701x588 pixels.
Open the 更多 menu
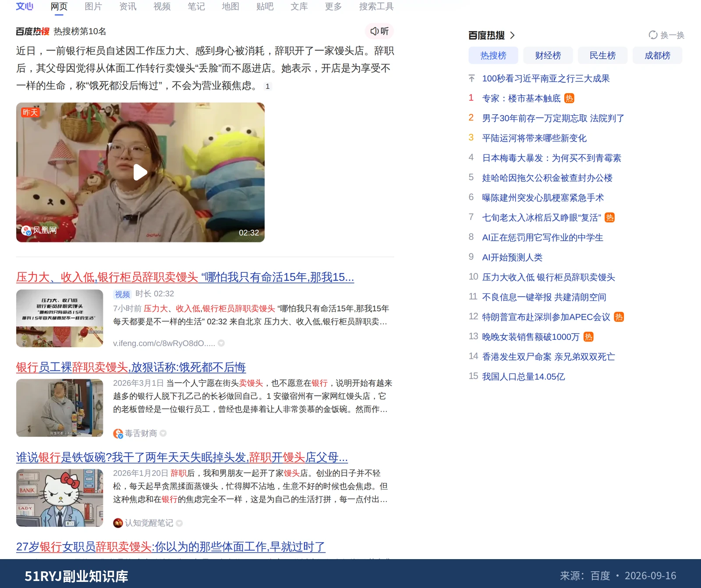coord(333,7)
